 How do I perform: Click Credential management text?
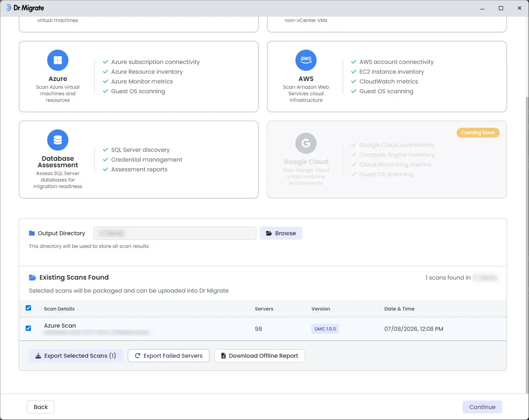pyautogui.click(x=146, y=160)
